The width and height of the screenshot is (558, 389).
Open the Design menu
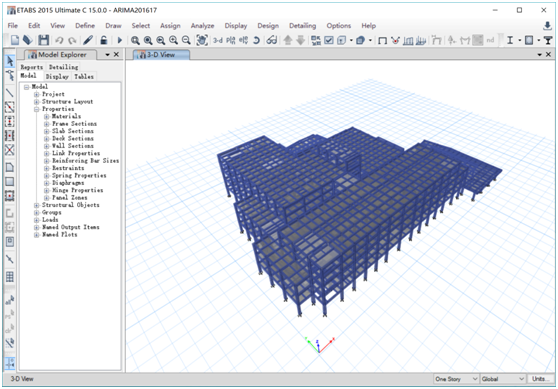point(268,26)
